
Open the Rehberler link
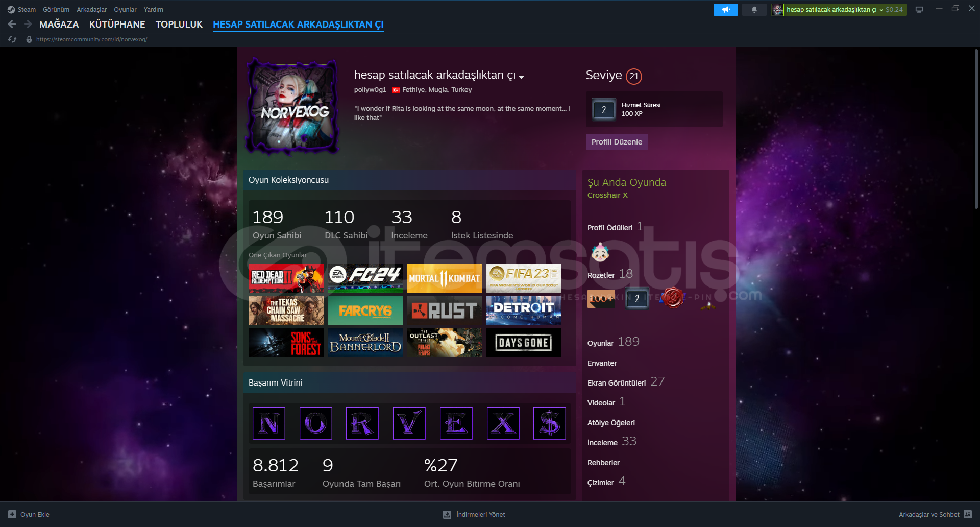pyautogui.click(x=603, y=463)
